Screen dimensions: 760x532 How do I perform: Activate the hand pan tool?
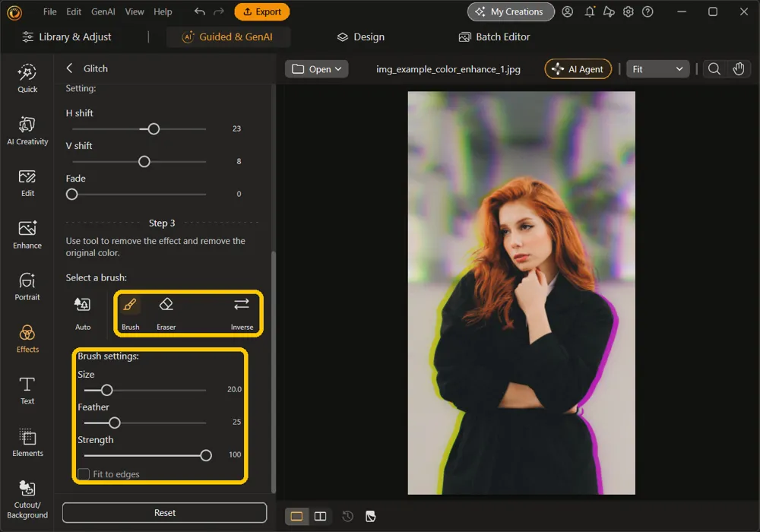738,69
